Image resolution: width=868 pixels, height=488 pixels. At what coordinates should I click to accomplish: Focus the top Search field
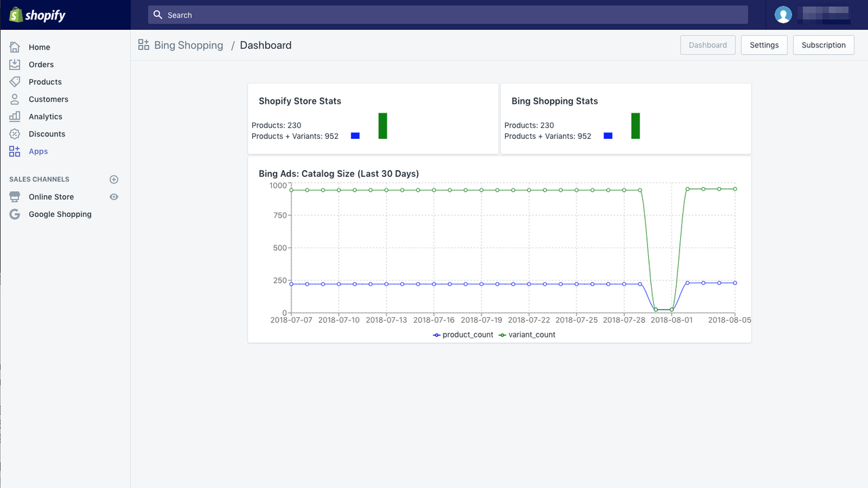[x=448, y=15]
